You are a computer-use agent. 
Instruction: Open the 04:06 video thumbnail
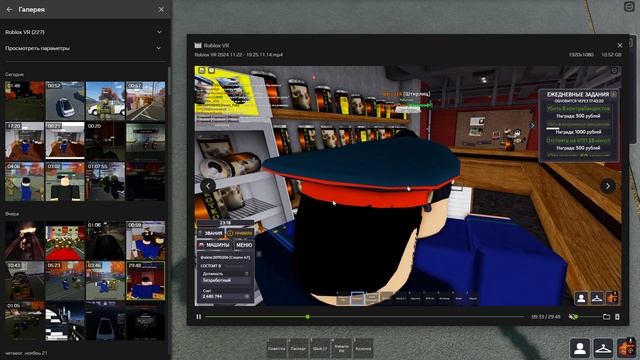tap(24, 181)
